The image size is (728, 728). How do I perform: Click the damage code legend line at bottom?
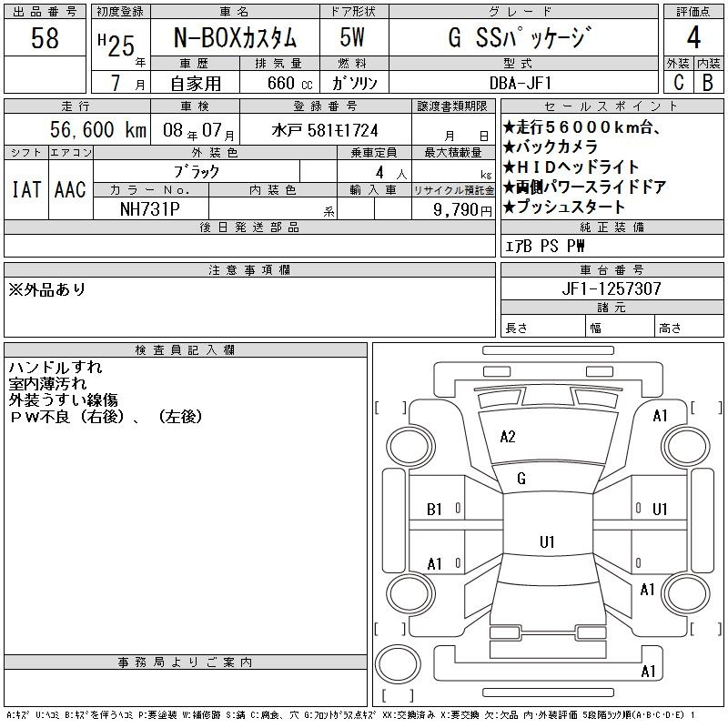[x=350, y=714]
